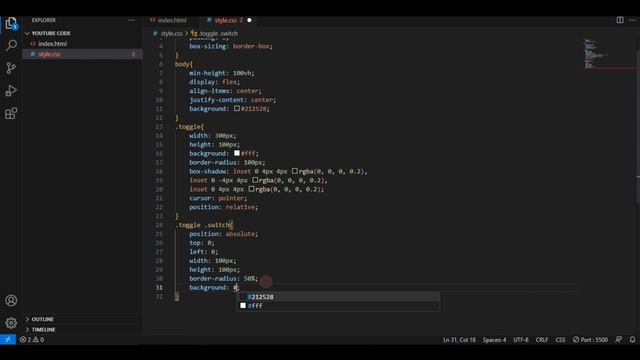Open rgba color swatch on line 18
Image resolution: width=640 pixels, height=360 pixels.
coord(295,171)
